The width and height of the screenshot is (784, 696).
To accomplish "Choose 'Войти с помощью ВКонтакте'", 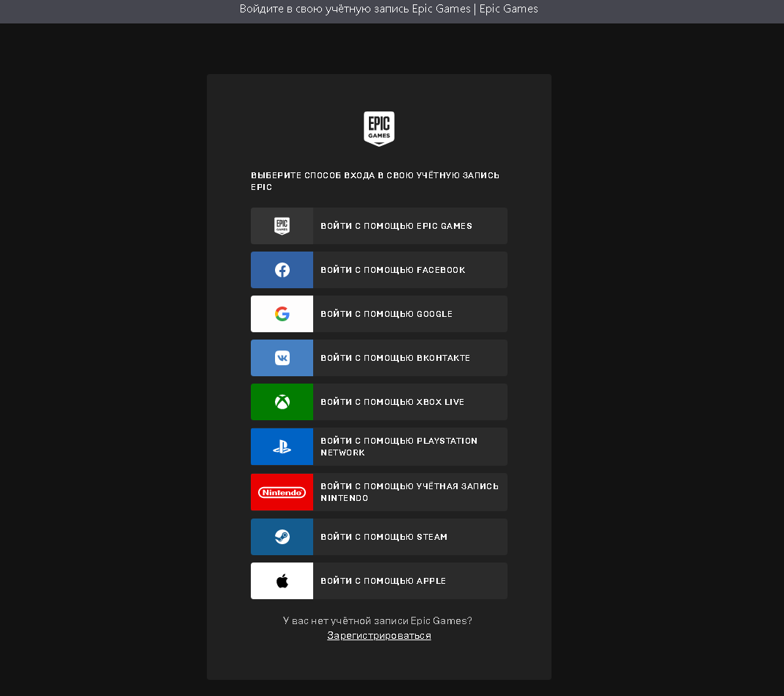I will coord(379,358).
